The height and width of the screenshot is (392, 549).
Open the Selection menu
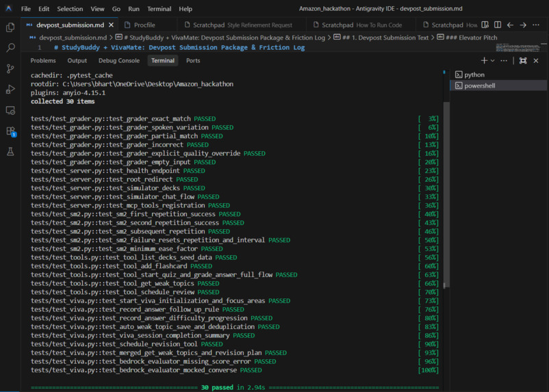click(70, 9)
